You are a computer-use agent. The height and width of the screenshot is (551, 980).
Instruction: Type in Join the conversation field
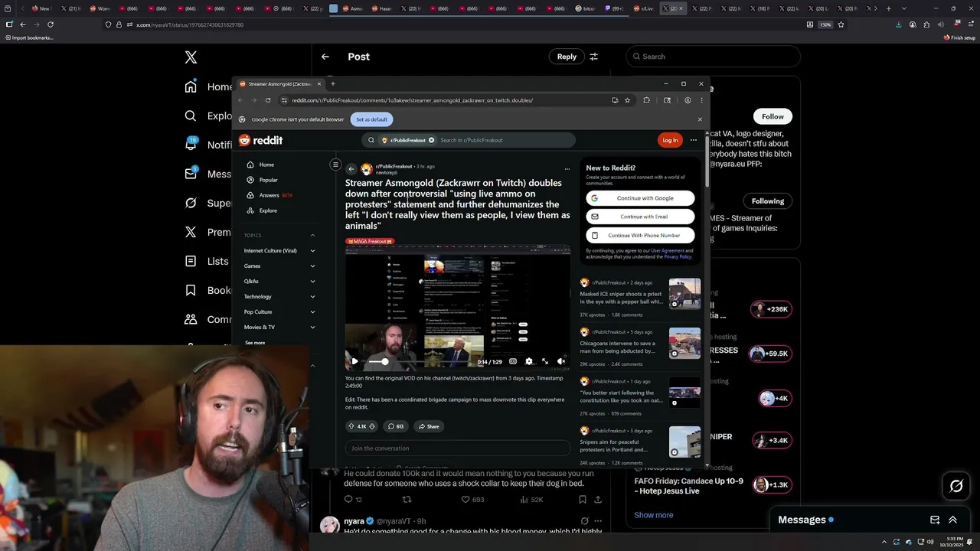(x=457, y=448)
